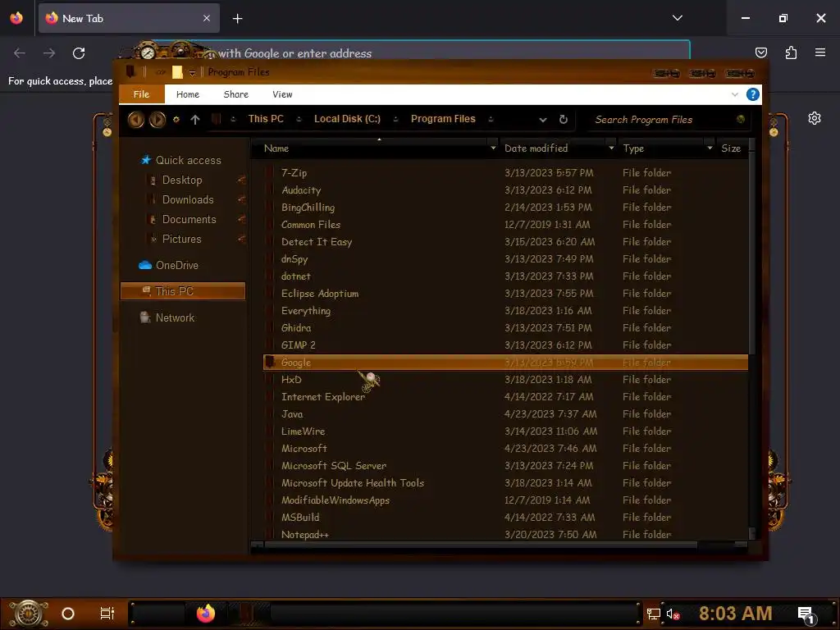The height and width of the screenshot is (630, 840).
Task: Go up one folder level
Action: tap(195, 120)
